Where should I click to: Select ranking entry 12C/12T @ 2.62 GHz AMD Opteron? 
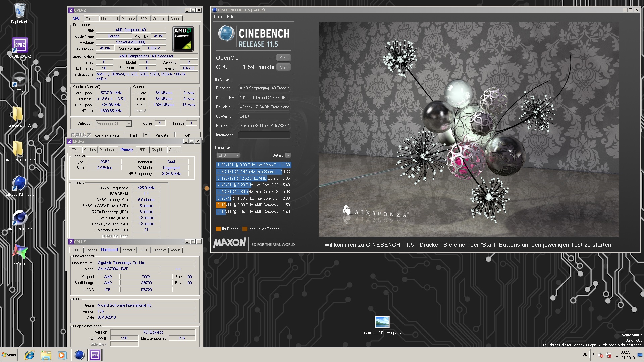coord(254,178)
